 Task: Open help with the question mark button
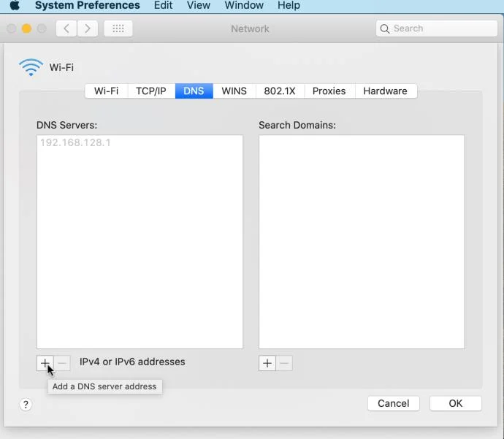(26, 404)
